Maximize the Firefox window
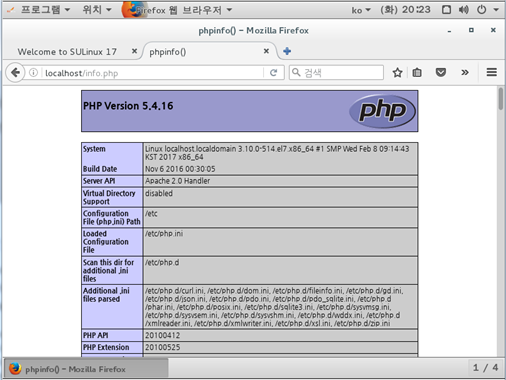 471,30
